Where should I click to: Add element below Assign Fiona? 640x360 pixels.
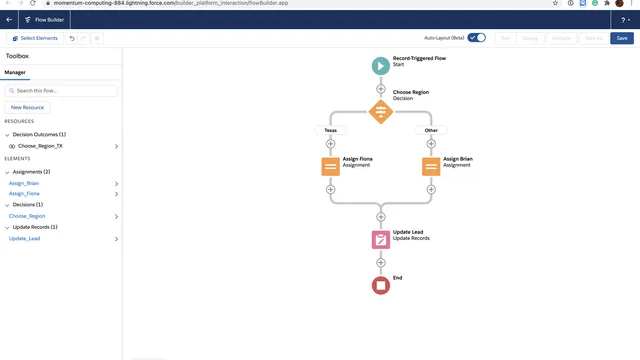pyautogui.click(x=331, y=189)
